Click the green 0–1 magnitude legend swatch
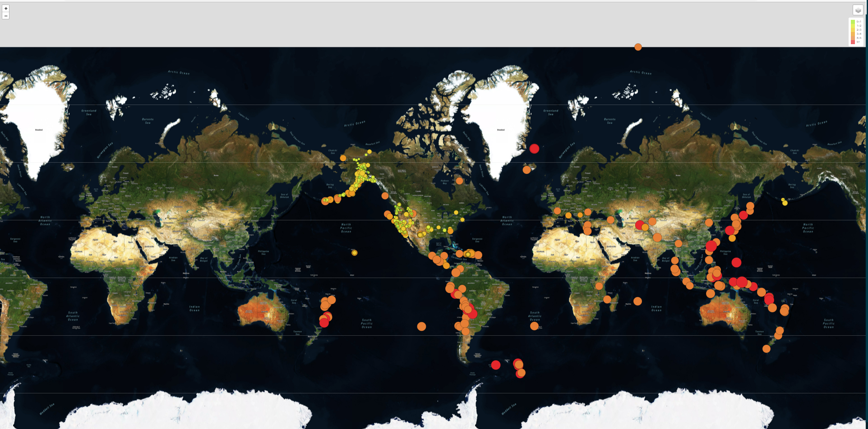 [853, 22]
